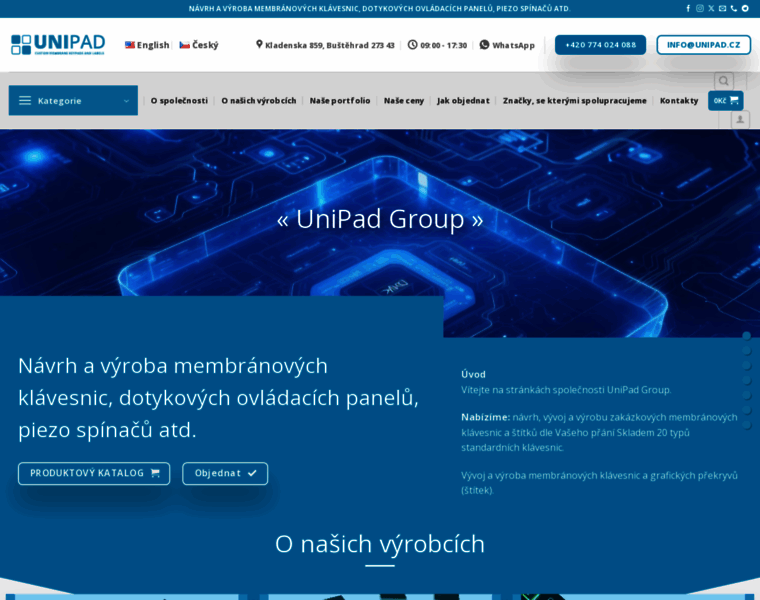Expand the Kategorie dropdown menu

(73, 100)
